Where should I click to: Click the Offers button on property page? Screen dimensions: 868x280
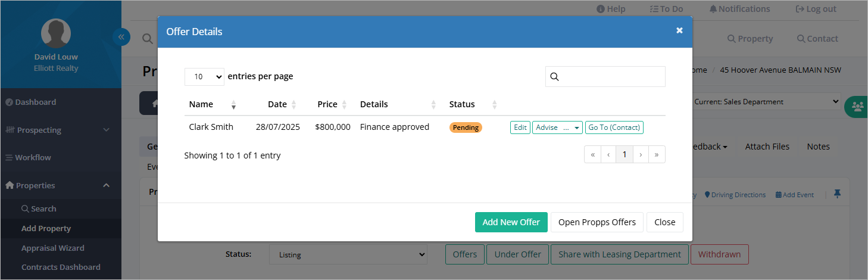(465, 254)
